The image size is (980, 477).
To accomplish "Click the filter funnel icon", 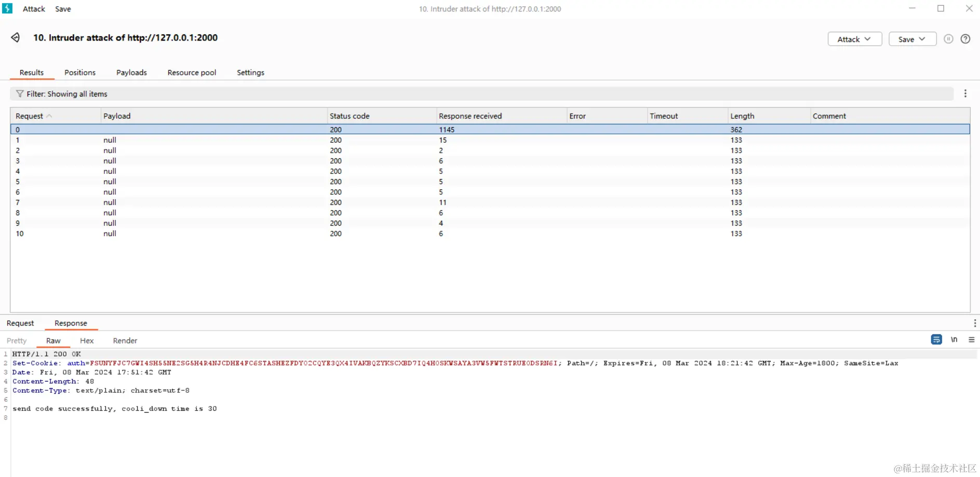I will [20, 93].
